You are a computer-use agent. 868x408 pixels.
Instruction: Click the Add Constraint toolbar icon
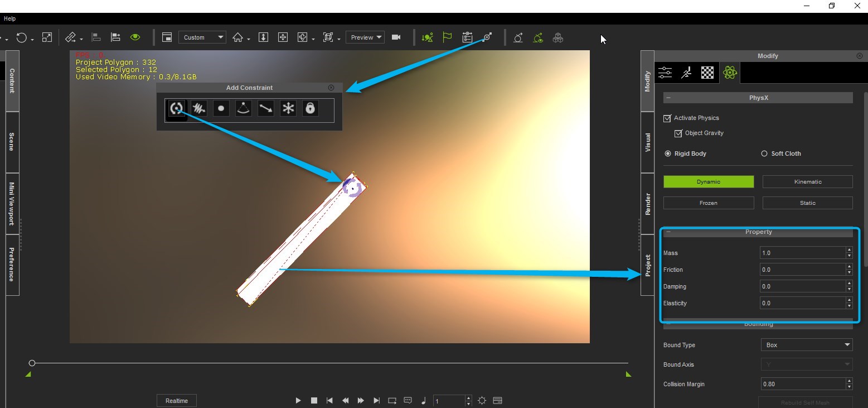coord(487,37)
